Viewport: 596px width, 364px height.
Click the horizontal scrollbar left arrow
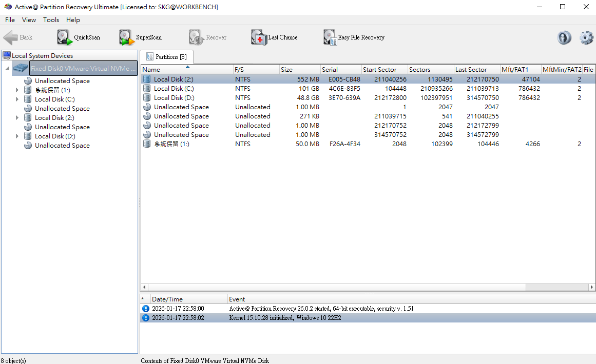[144, 287]
